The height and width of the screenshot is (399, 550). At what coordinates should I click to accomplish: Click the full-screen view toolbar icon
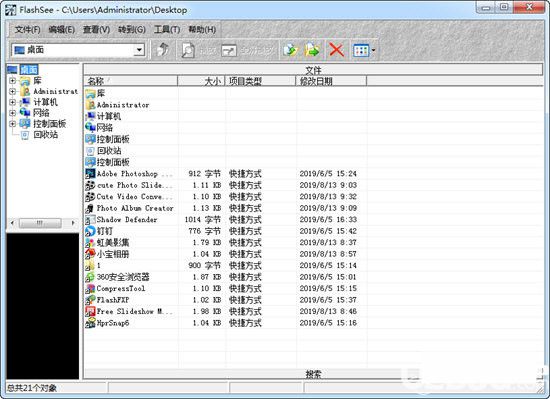click(x=229, y=50)
